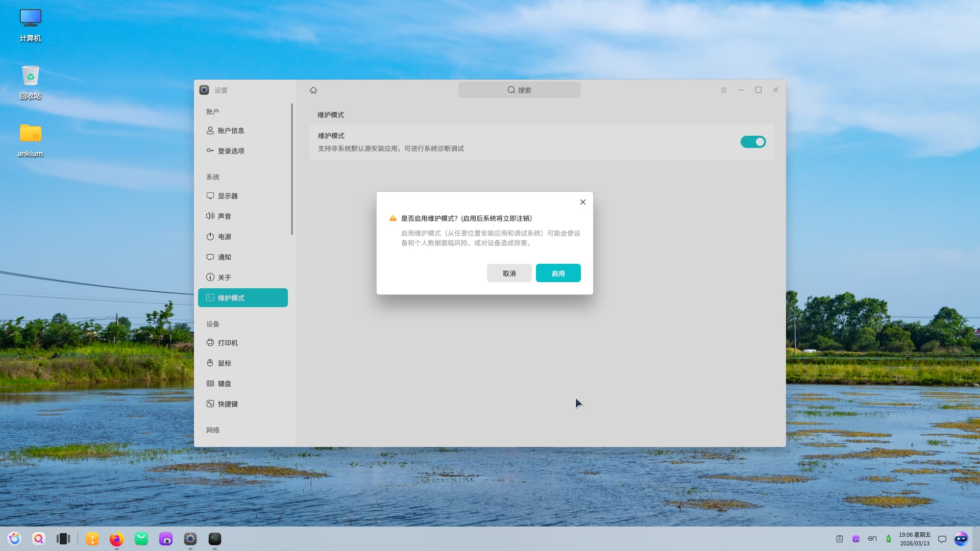Open Firefox from the taskbar
Screen dimensions: 980x551
(x=116, y=539)
